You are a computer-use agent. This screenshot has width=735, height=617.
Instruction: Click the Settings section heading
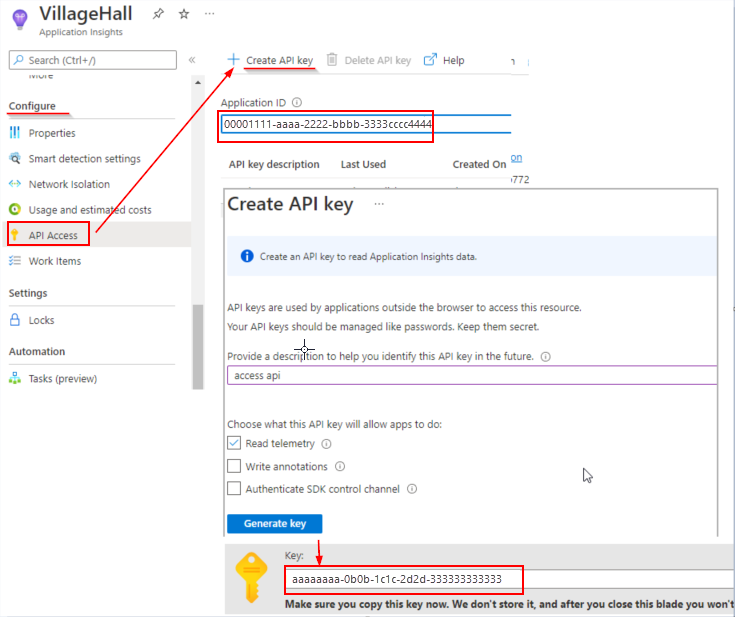click(x=28, y=293)
